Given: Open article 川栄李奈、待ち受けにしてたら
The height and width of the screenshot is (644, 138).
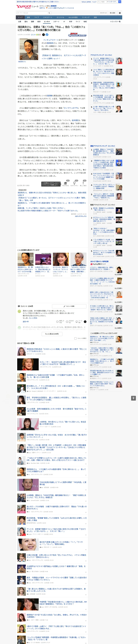Looking at the screenshot, I should (63, 423).
